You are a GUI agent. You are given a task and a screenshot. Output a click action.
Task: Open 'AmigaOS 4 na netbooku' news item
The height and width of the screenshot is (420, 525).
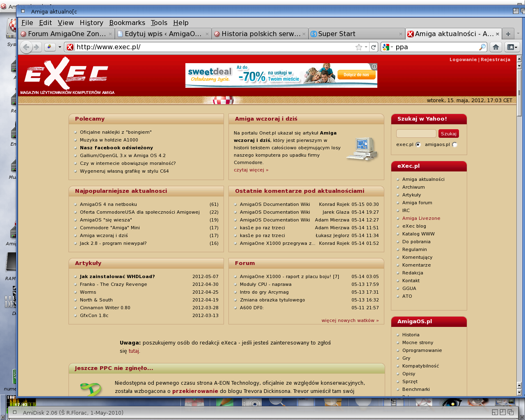108,205
